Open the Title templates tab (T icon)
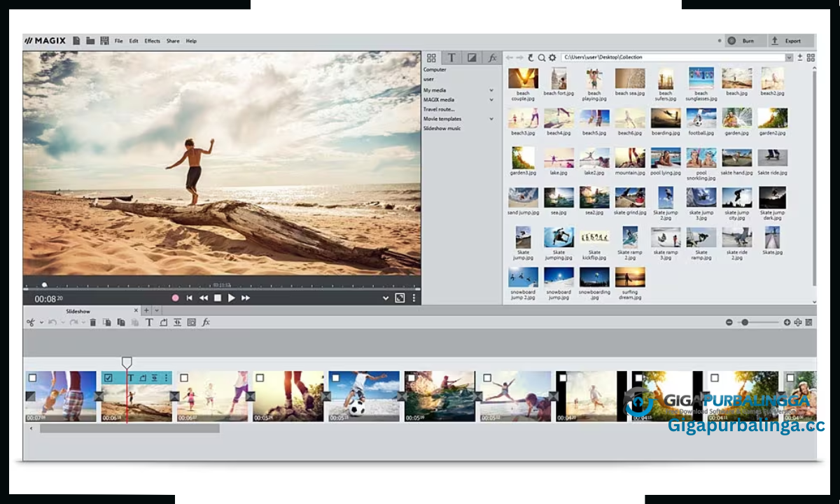Viewport: 840px width, 504px height. [x=451, y=58]
